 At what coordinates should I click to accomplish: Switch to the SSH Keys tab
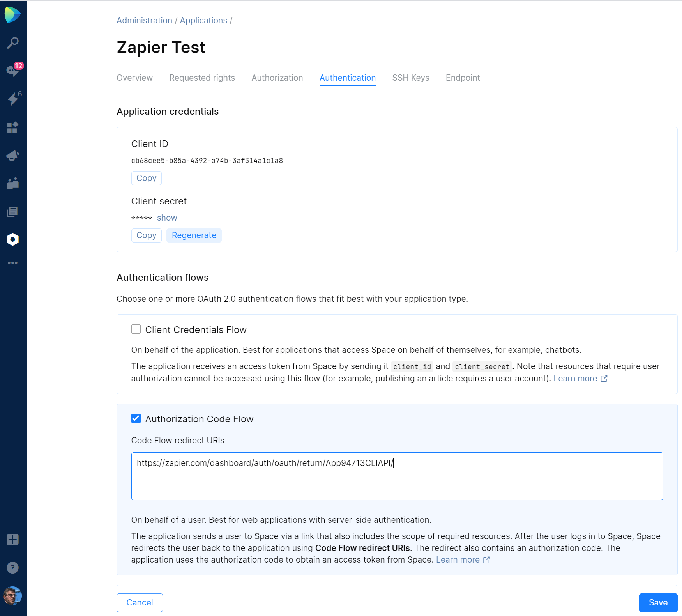tap(410, 78)
